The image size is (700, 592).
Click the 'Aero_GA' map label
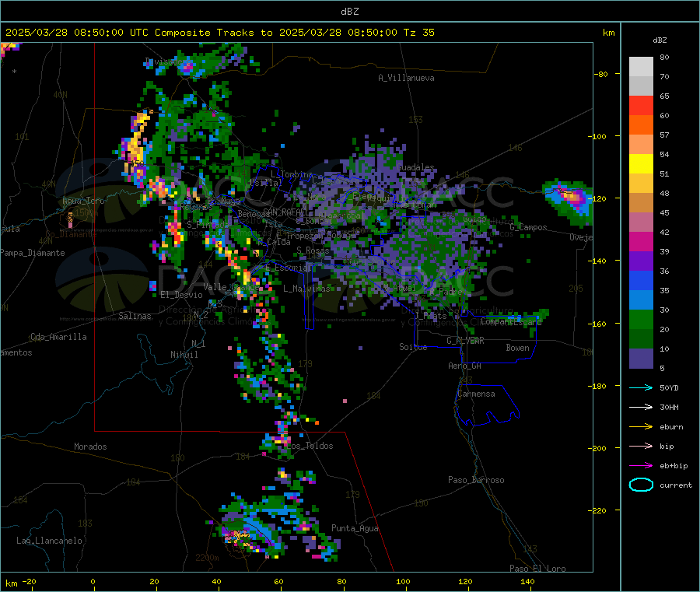coord(465,366)
